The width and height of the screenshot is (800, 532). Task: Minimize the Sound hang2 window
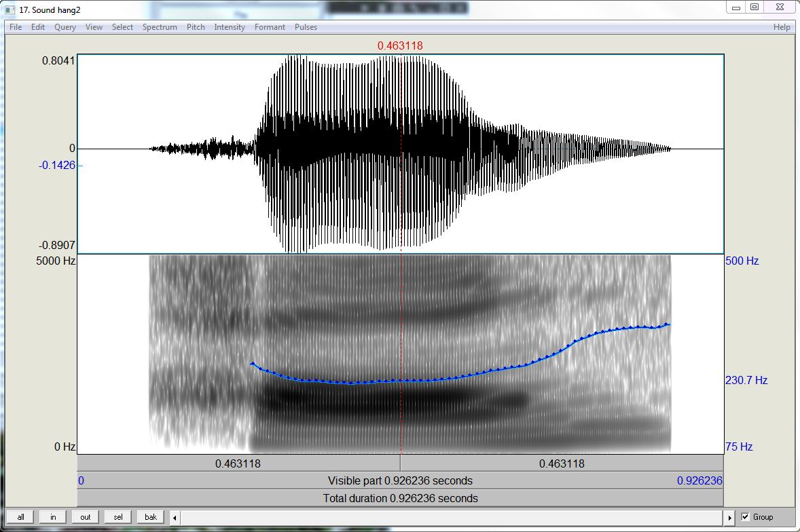pos(736,7)
